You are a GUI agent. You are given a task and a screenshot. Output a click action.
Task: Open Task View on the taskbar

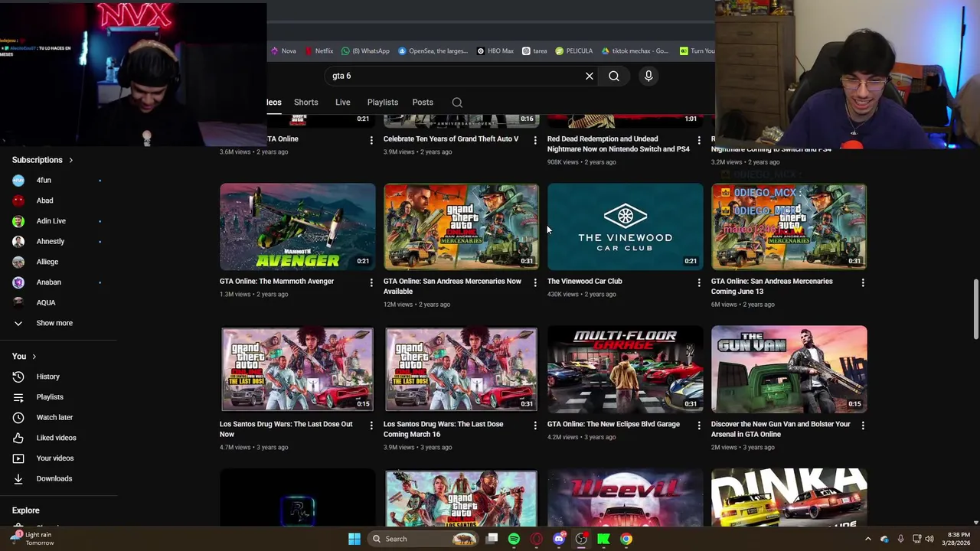pyautogui.click(x=492, y=539)
